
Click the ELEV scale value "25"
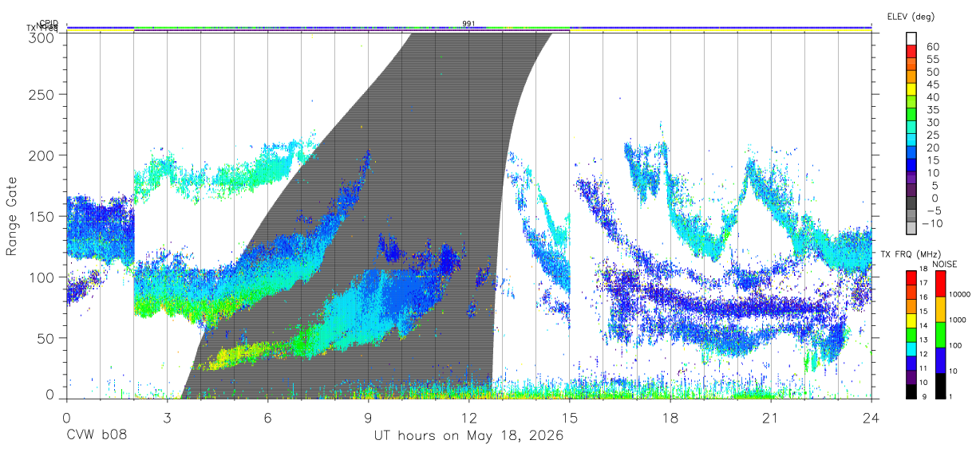(933, 136)
